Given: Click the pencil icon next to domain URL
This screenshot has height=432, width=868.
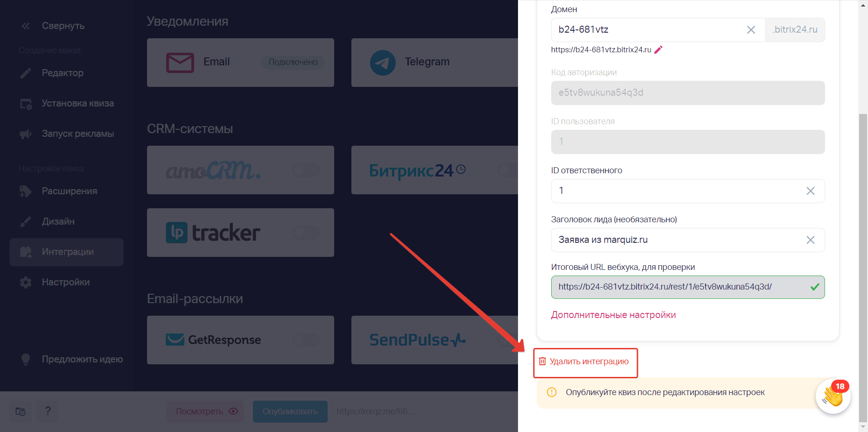Looking at the screenshot, I should click(658, 50).
